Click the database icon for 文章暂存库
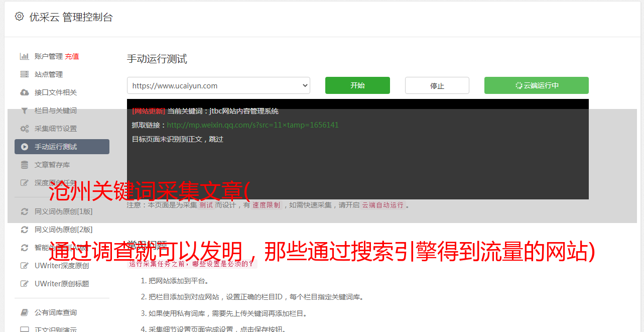Image resolution: width=644 pixels, height=332 pixels. point(24,165)
